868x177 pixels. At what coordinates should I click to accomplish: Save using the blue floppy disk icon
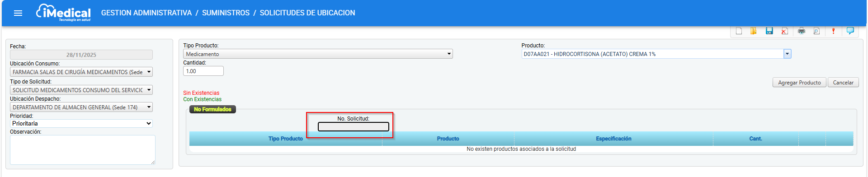[769, 31]
